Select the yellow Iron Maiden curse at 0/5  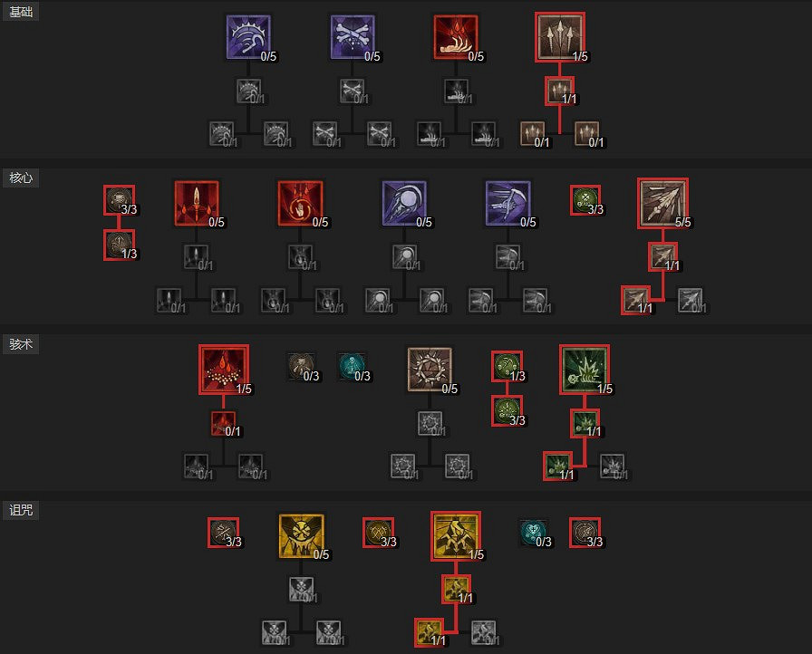point(302,536)
